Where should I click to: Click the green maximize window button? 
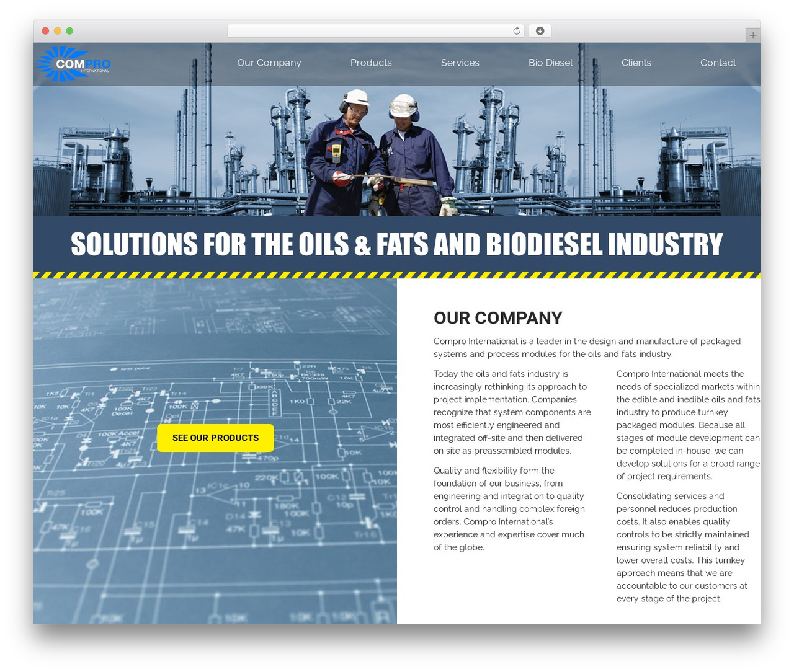click(69, 31)
